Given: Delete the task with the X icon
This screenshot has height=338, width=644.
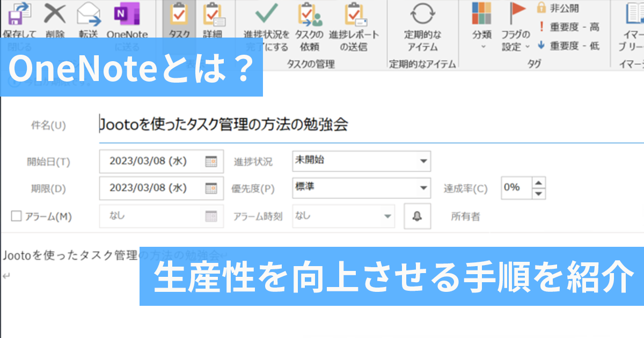Looking at the screenshot, I should (55, 14).
